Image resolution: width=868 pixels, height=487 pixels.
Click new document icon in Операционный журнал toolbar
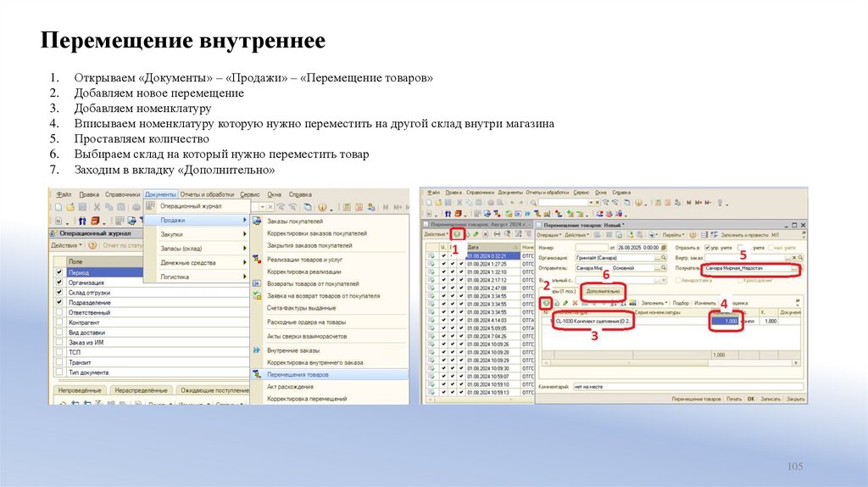coord(58,207)
